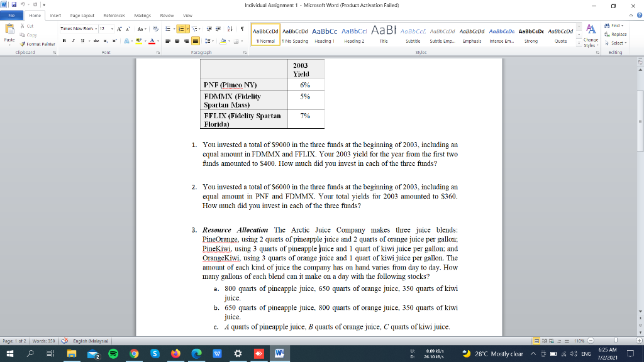Image resolution: width=644 pixels, height=362 pixels.
Task: Open Spotify from the taskbar
Action: pyautogui.click(x=113, y=354)
